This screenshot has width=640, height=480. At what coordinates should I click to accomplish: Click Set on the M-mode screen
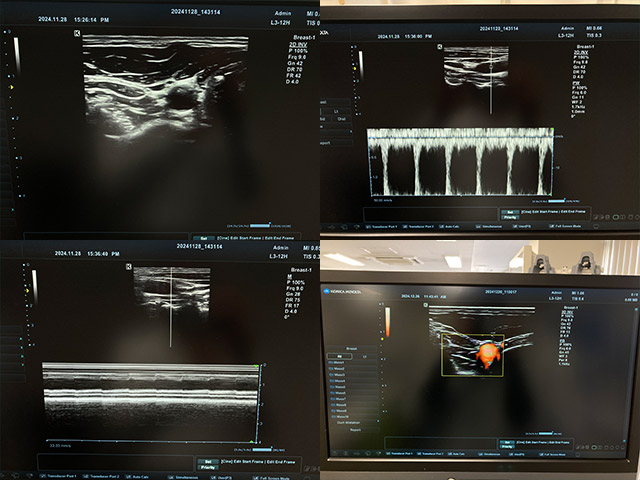208,462
